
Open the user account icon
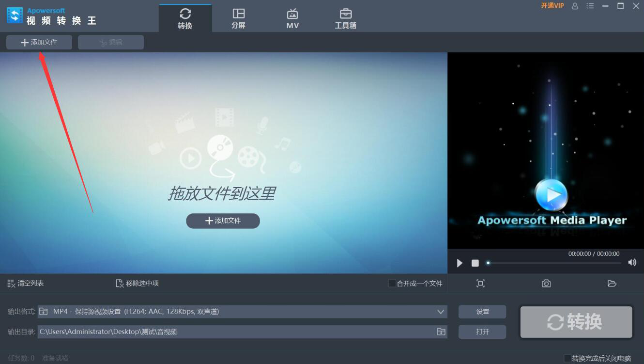click(x=575, y=6)
